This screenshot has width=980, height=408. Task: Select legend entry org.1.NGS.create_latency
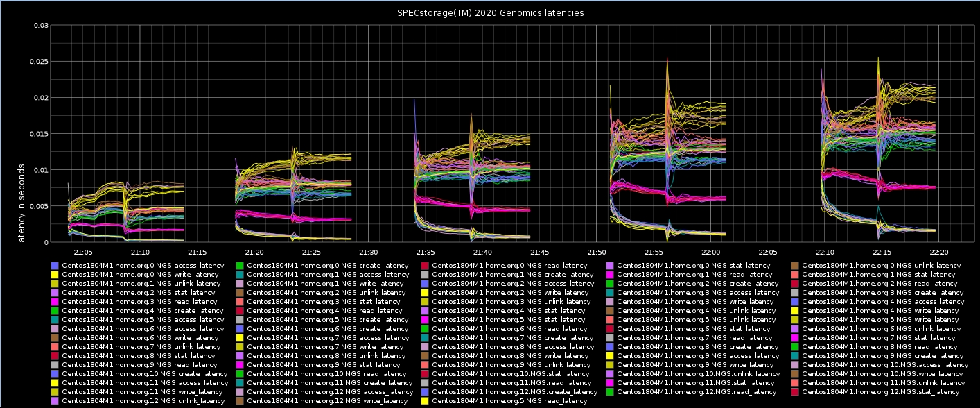[x=508, y=275]
